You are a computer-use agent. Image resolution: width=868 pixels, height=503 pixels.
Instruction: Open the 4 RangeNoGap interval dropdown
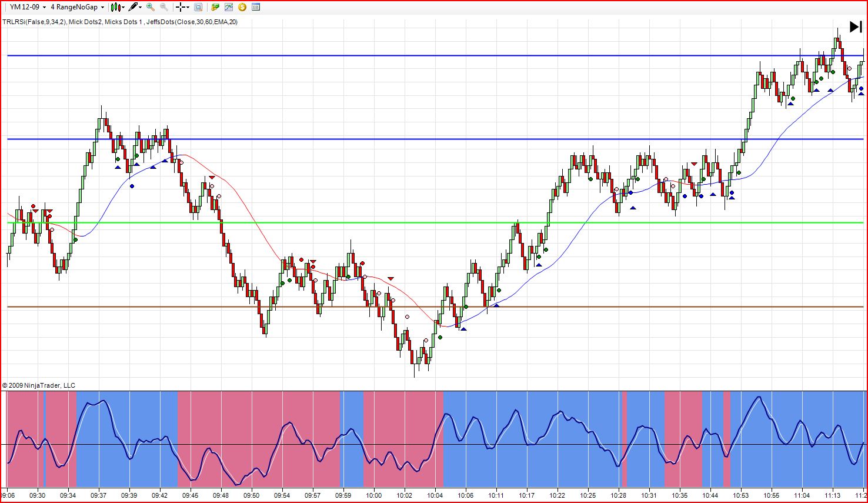(x=77, y=7)
